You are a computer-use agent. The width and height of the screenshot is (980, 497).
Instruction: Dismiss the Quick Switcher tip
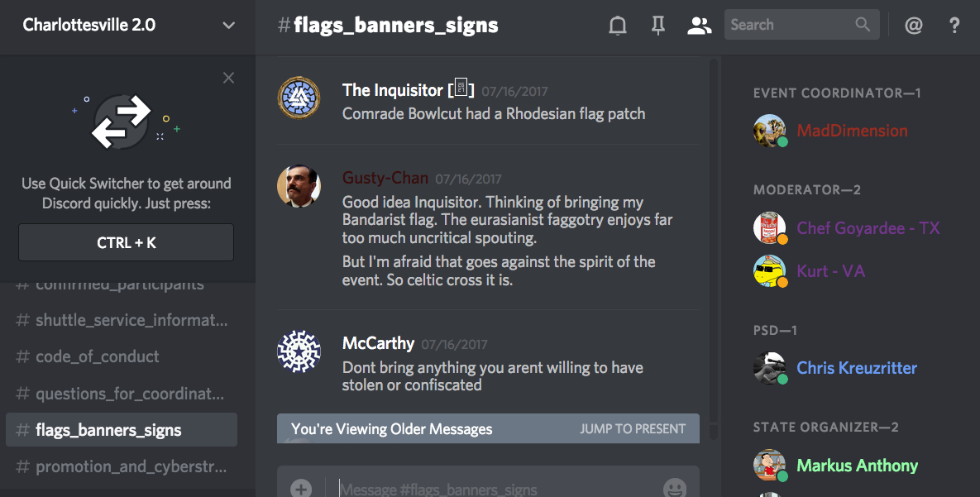click(229, 78)
